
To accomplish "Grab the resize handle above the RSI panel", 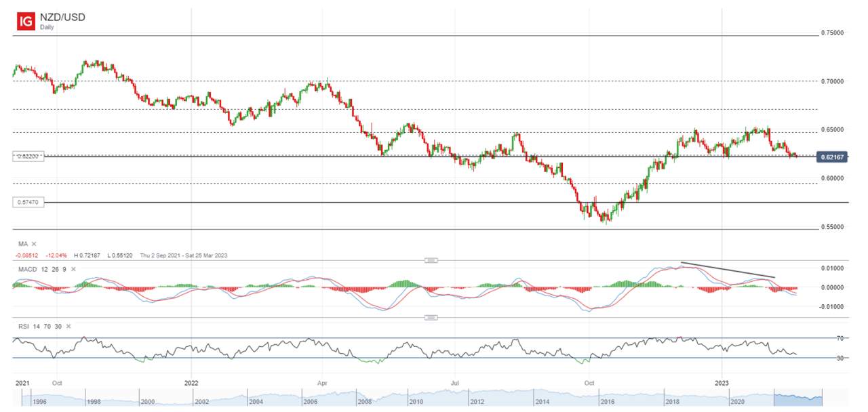I will [x=431, y=317].
